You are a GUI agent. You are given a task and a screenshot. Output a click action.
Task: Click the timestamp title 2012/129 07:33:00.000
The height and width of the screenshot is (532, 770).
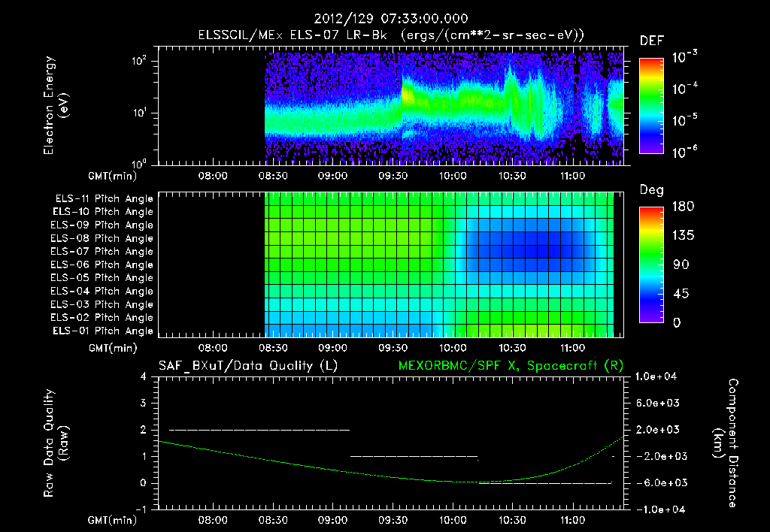tap(391, 19)
